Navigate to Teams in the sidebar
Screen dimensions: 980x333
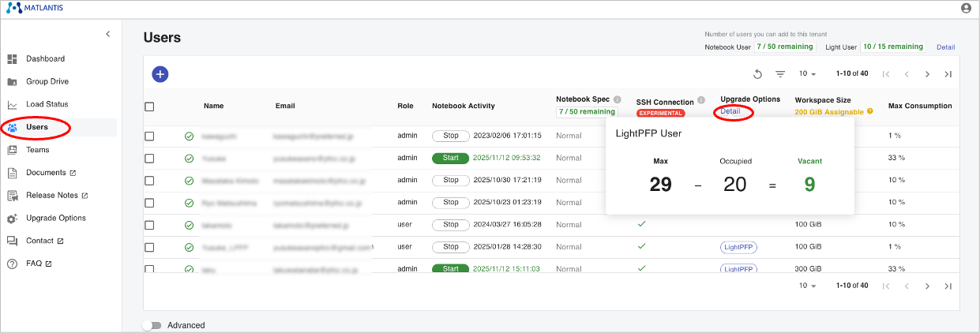pyautogui.click(x=38, y=150)
